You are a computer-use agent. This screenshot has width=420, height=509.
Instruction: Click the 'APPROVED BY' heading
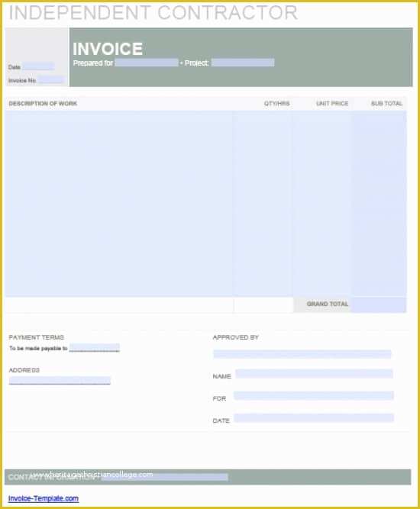[236, 337]
